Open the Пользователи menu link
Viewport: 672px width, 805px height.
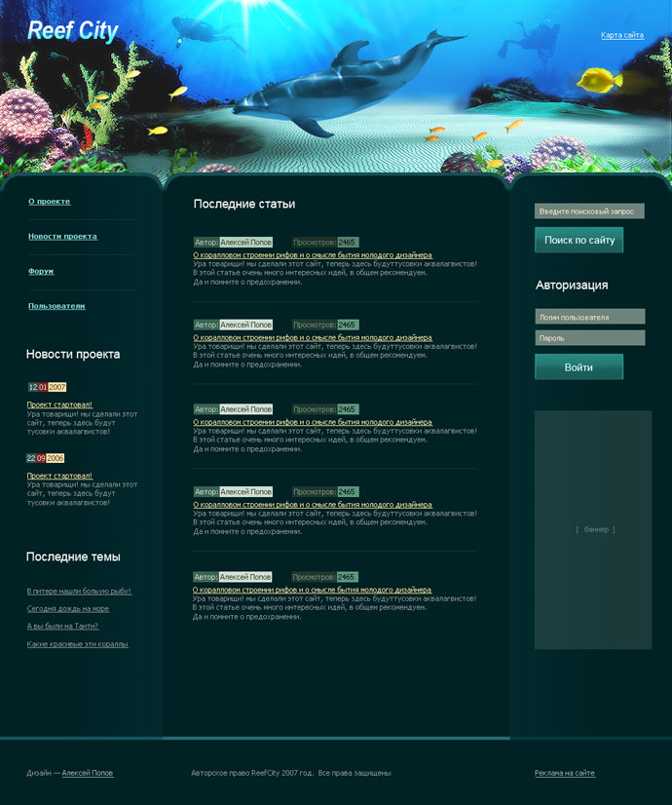pos(56,306)
